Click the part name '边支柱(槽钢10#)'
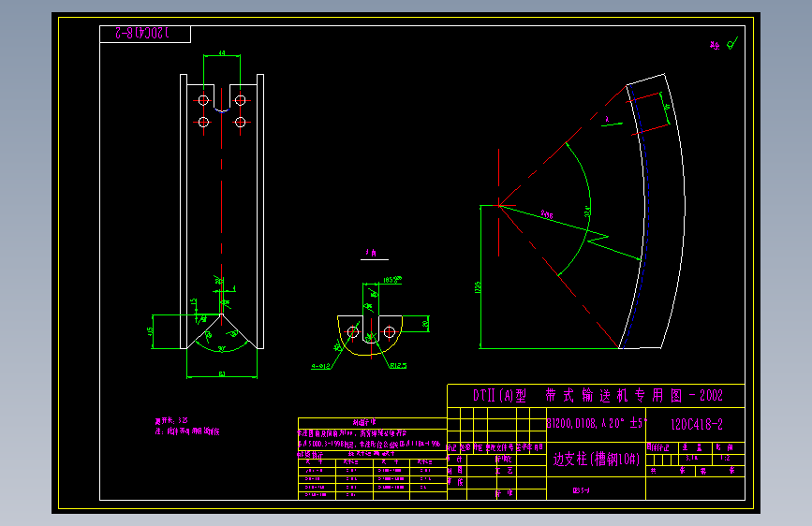The width and height of the screenshot is (812, 526). 596,460
